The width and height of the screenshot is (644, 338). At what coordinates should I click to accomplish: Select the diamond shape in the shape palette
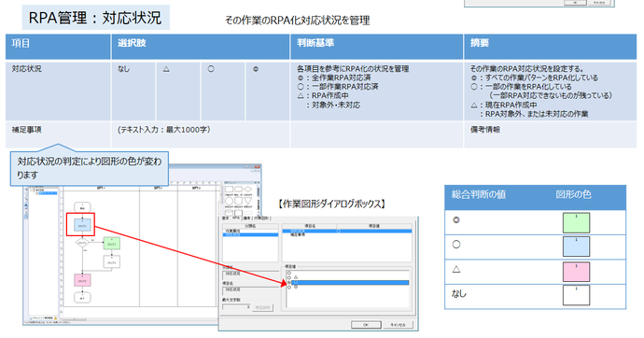coord(247,189)
